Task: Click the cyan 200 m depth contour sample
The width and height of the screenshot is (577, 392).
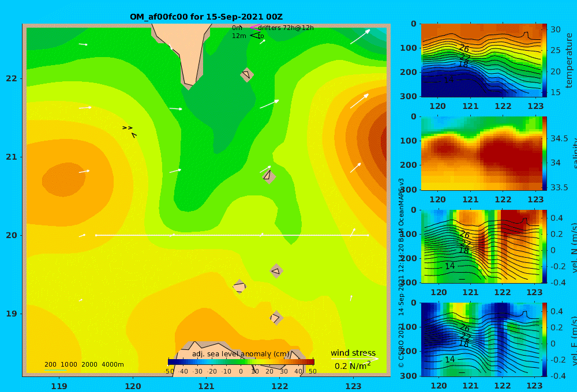Action: [x=55, y=370]
